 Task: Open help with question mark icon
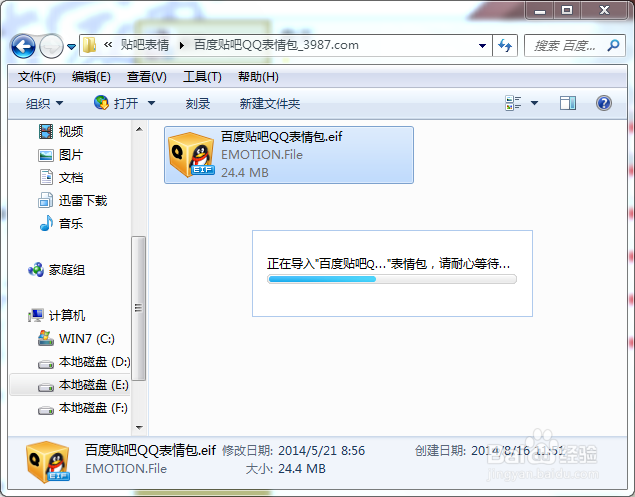pos(603,103)
